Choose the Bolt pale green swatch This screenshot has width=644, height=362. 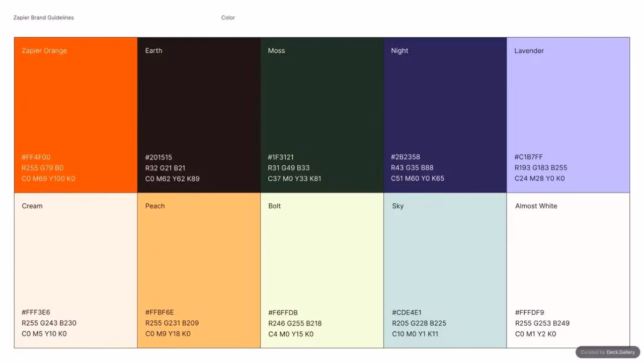coord(322,270)
